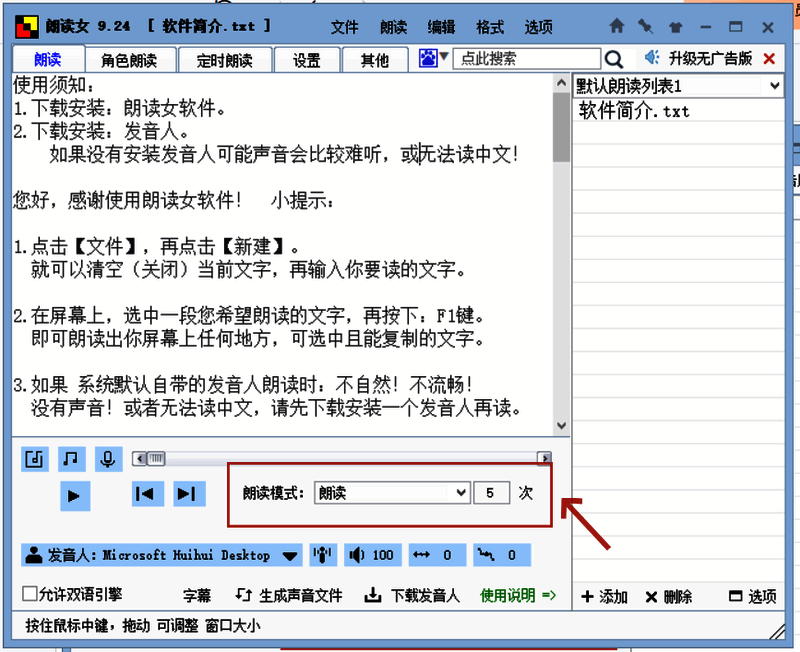Screen dimensions: 800x652
Task: Open the 发音人 Microsoft Huihui voice selector
Action: tap(160, 555)
